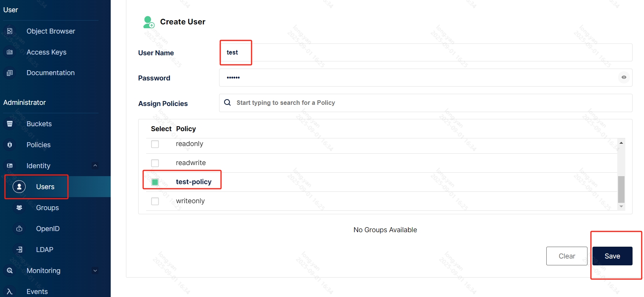
Task: Click the 'Select' column header
Action: (x=161, y=129)
